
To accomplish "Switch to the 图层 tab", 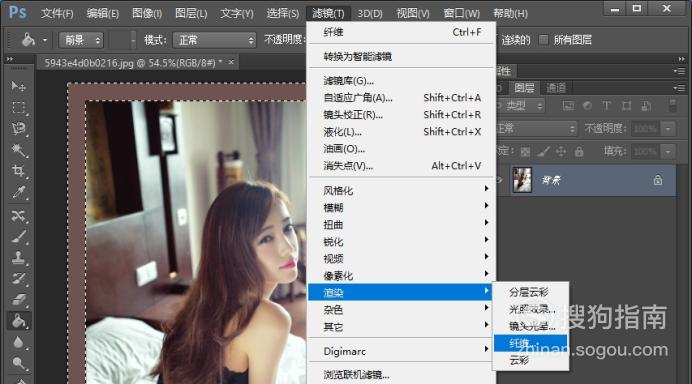I will click(x=524, y=88).
